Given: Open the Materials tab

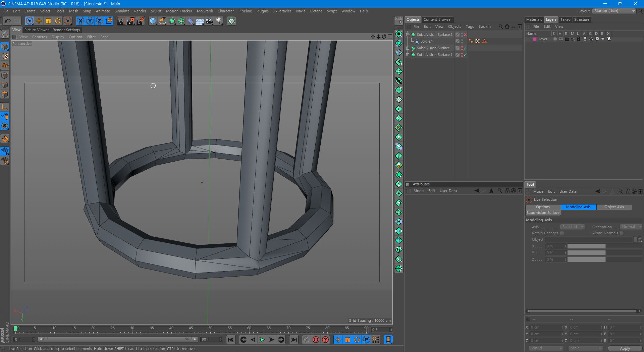Looking at the screenshot, I should [x=534, y=19].
